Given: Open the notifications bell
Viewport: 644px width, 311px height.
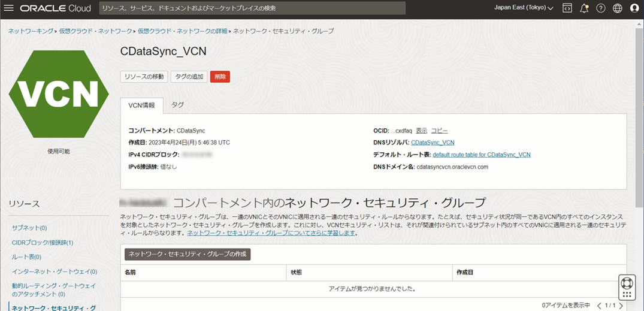Looking at the screenshot, I should coord(584,8).
